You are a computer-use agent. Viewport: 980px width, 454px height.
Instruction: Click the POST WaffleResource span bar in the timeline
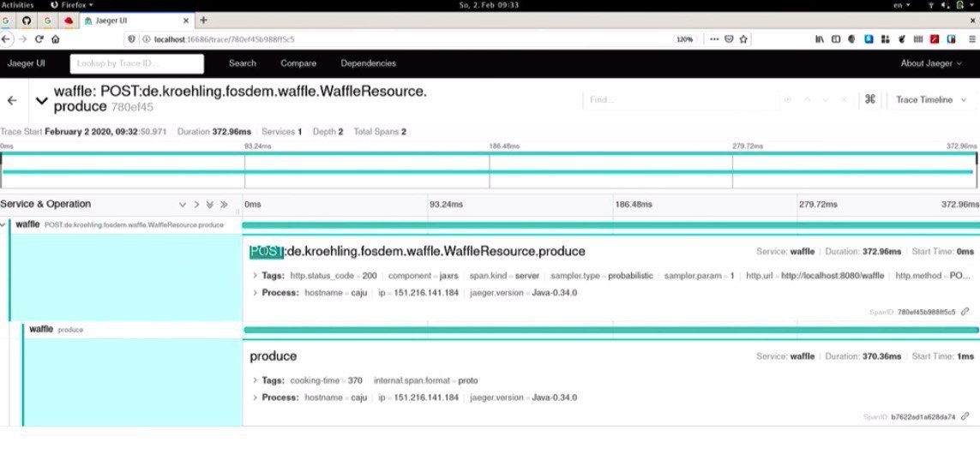(x=610, y=225)
